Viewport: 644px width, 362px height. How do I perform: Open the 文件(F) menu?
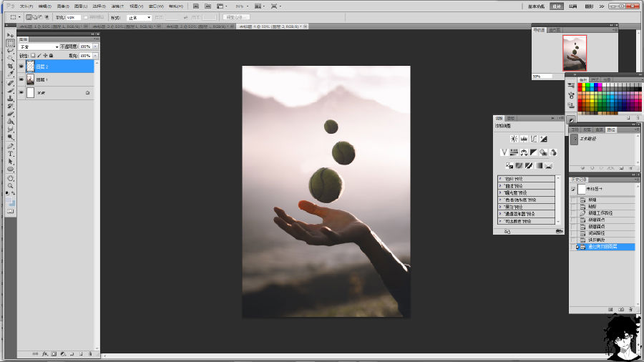click(x=26, y=6)
